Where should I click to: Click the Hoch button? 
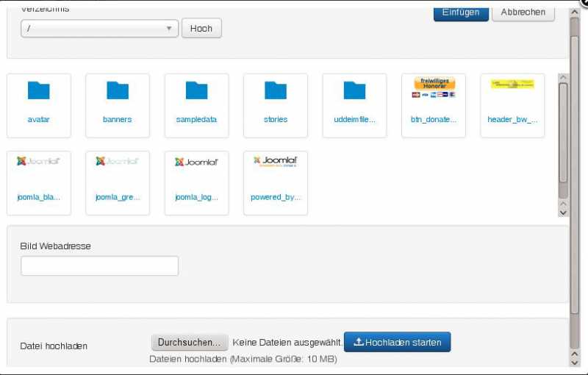(x=201, y=29)
